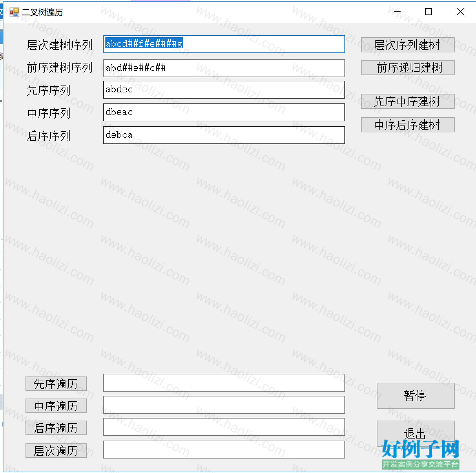Start 层次遍历 traversal
The image size is (476, 473).
coord(56,451)
